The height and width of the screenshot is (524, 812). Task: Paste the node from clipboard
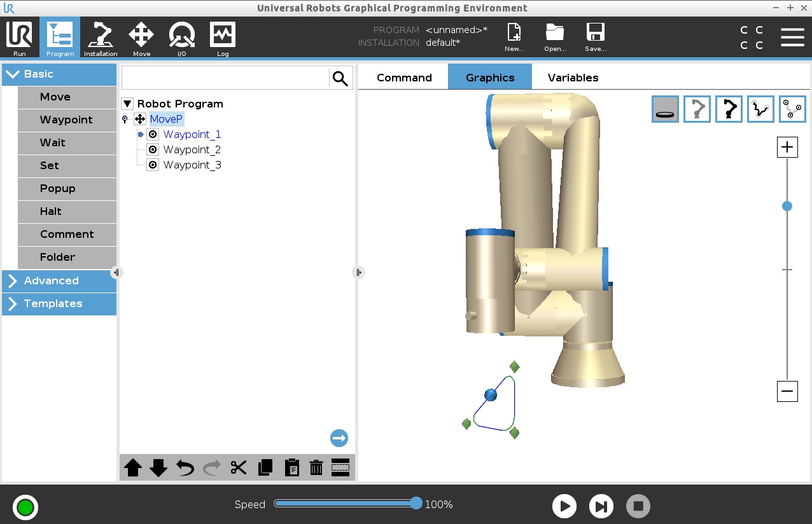click(291, 468)
